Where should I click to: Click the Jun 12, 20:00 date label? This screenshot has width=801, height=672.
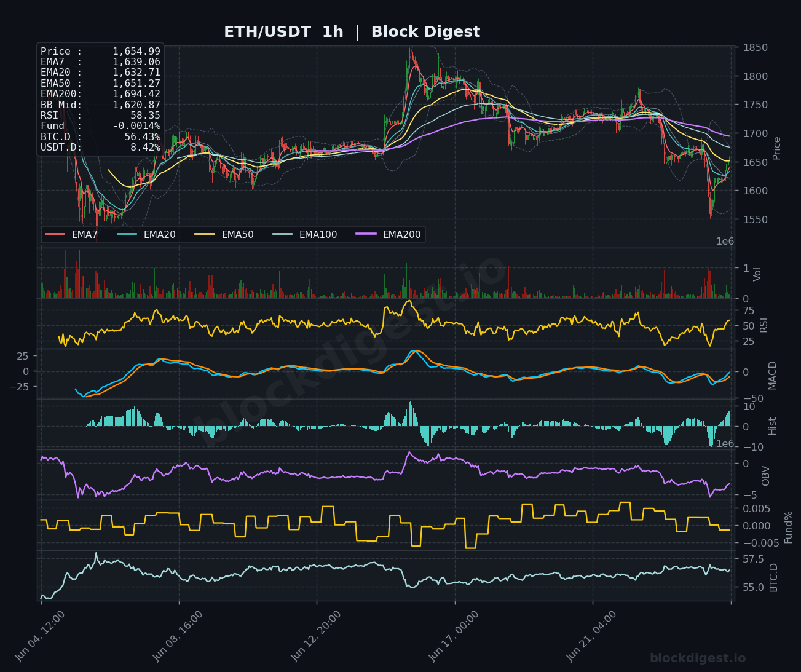coord(315,636)
